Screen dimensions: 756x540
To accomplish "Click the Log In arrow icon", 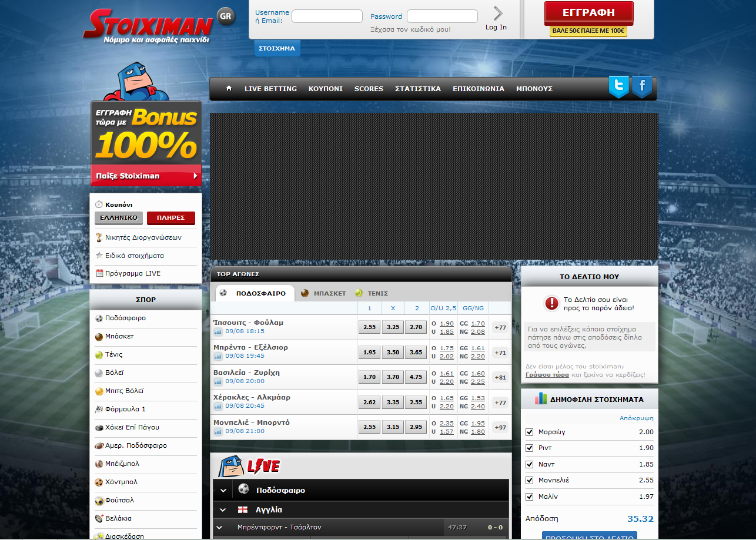I will [498, 14].
